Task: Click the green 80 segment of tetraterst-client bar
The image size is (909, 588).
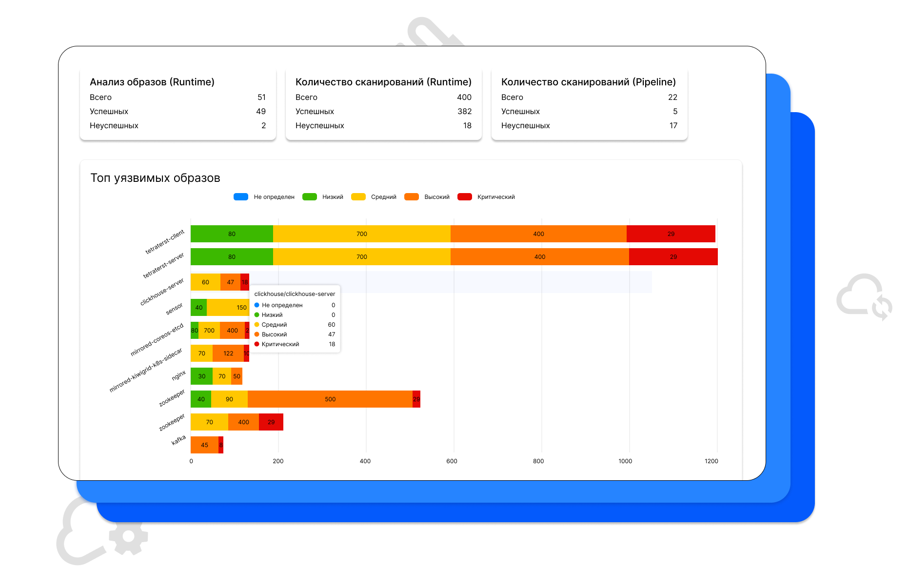Action: point(232,234)
